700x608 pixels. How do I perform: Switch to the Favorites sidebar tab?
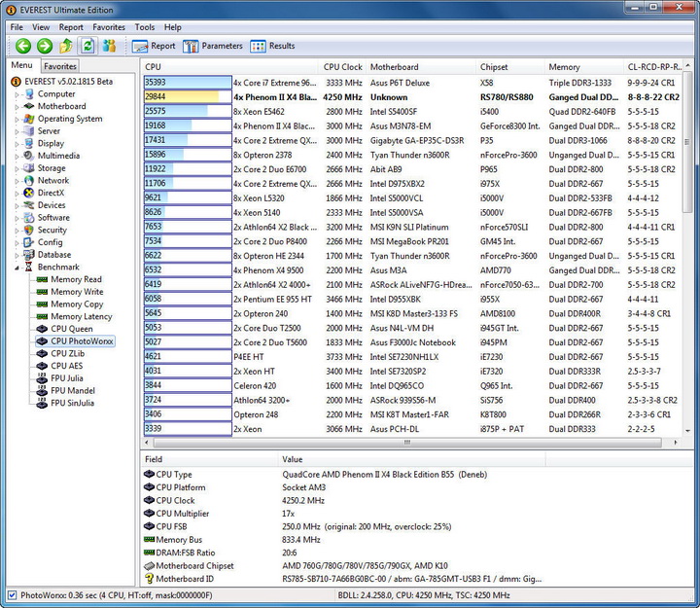point(60,66)
